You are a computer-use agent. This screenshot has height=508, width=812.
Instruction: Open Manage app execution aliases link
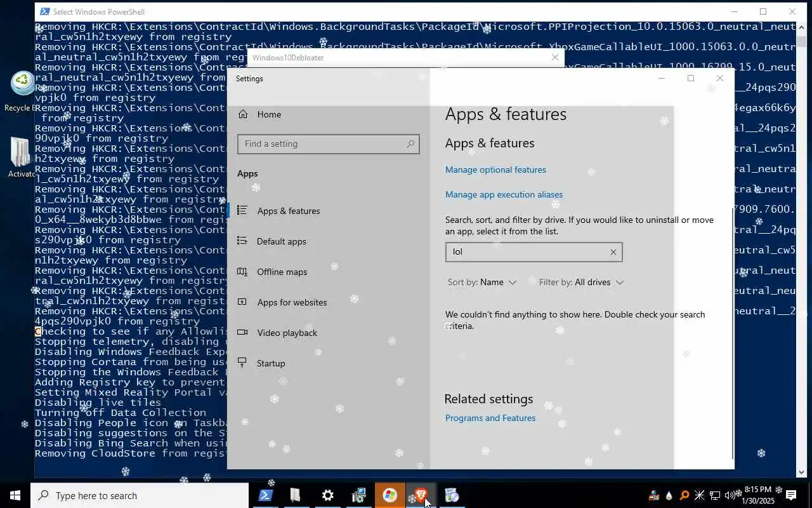coord(504,194)
